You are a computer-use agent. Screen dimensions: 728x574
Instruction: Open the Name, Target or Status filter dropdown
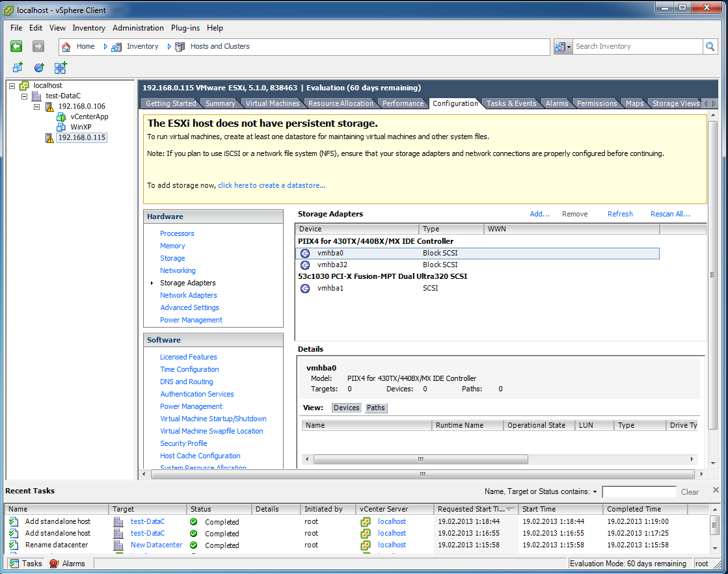pos(595,492)
